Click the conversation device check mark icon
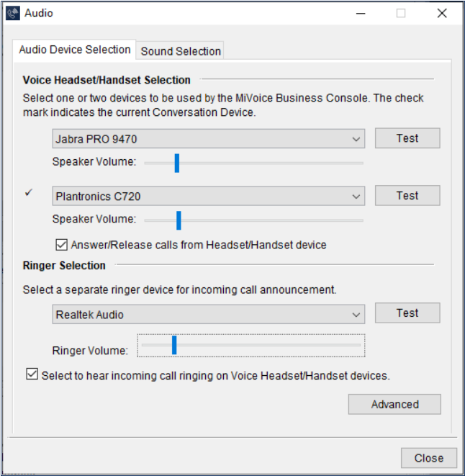 coord(29,192)
